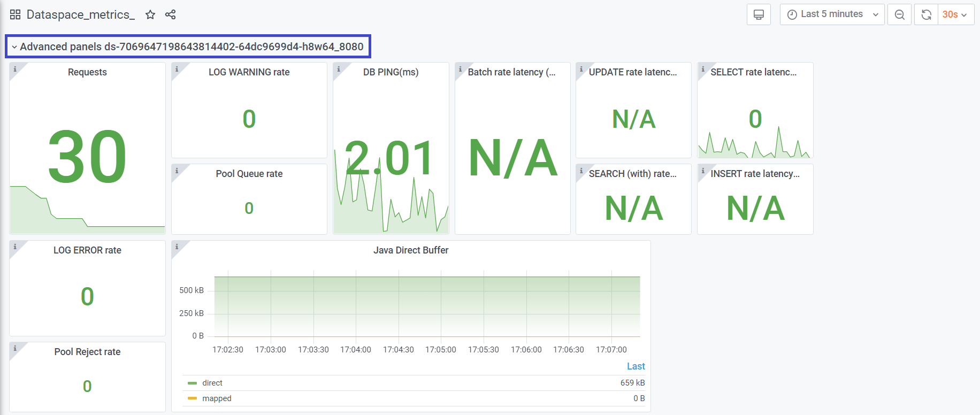Toggle the mapped series in legend
The width and height of the screenshot is (980, 415).
[x=217, y=398]
